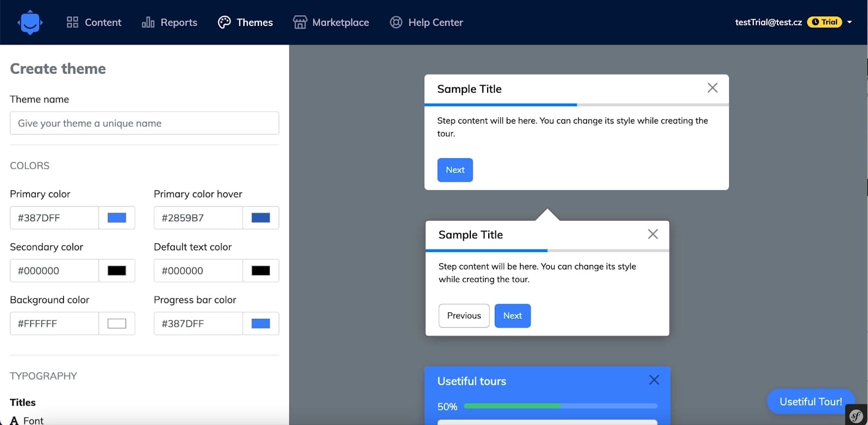Click the Content grid icon

click(x=72, y=22)
